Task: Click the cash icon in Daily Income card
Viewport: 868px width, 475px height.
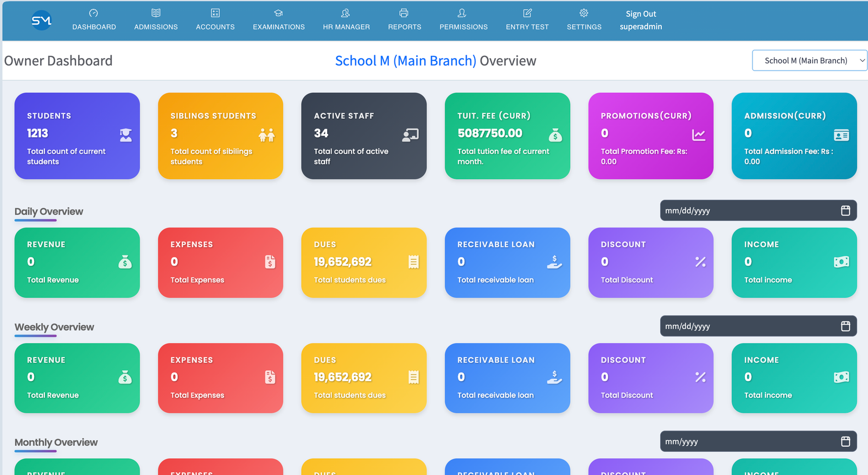Action: tap(841, 262)
